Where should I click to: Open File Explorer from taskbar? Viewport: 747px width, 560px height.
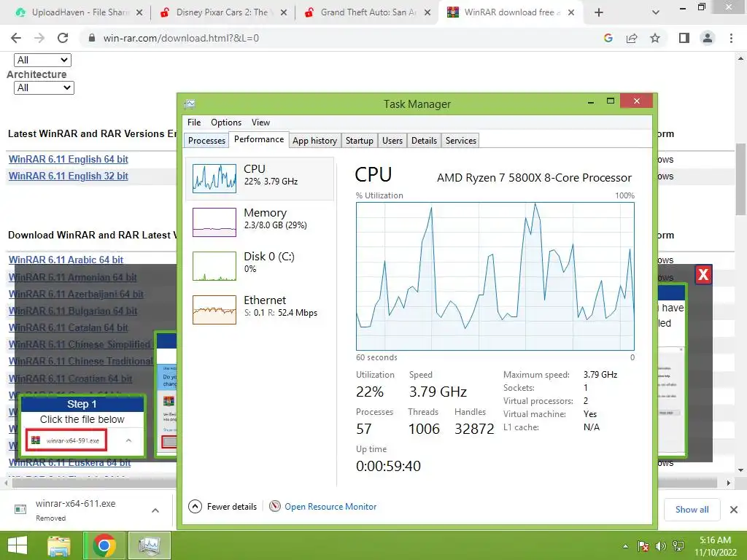[59, 545]
